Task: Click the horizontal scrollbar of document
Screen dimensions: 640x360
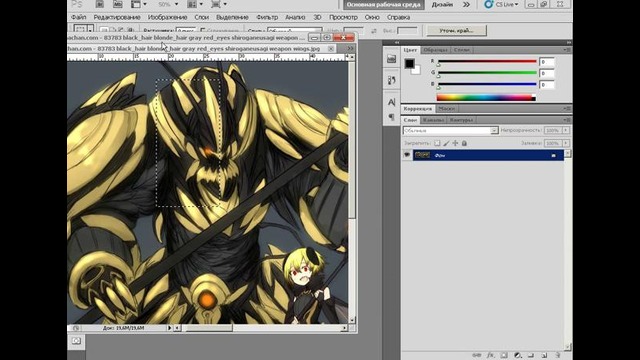Action: point(261,328)
